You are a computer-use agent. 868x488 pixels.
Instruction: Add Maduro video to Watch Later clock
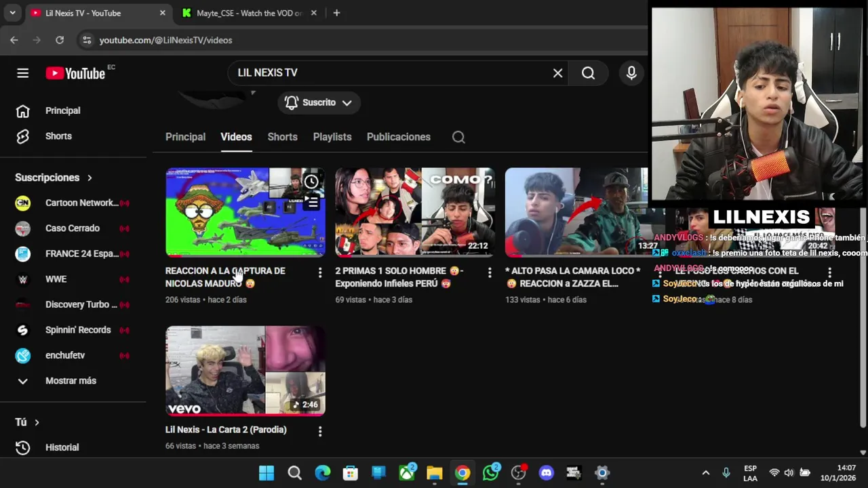click(x=311, y=182)
